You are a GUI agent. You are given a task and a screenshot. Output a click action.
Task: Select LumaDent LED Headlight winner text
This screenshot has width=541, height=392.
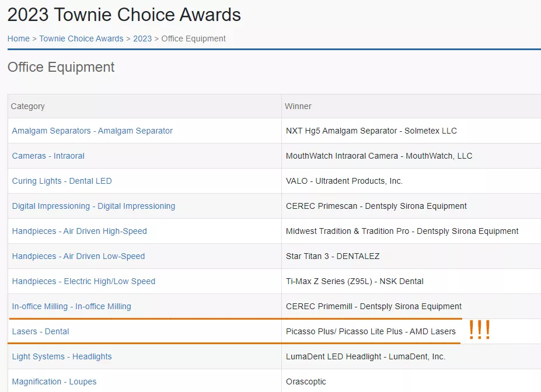click(366, 357)
